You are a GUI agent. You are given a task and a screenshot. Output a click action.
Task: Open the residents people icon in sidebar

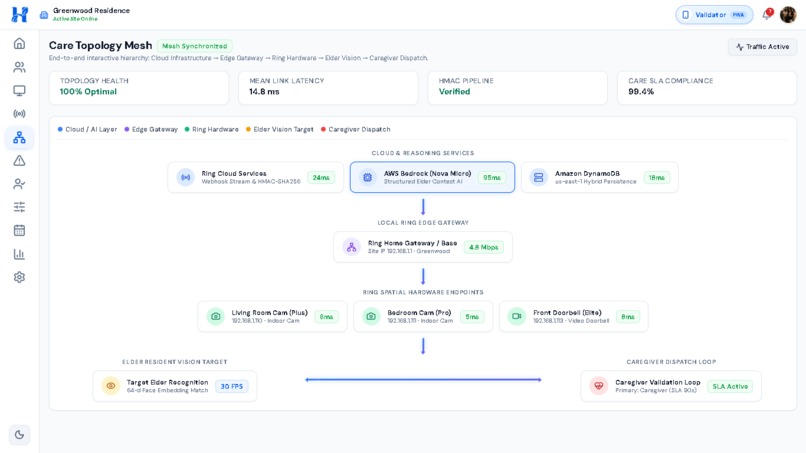point(19,67)
